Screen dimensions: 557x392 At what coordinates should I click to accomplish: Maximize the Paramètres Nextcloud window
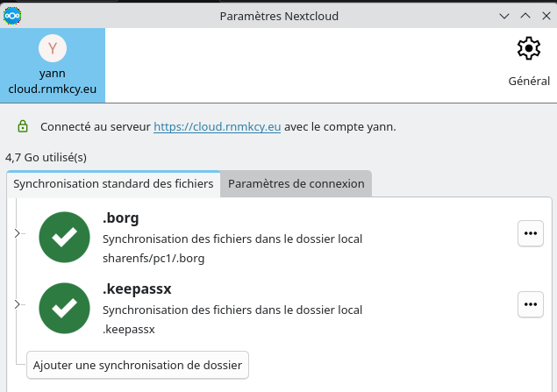coord(525,15)
